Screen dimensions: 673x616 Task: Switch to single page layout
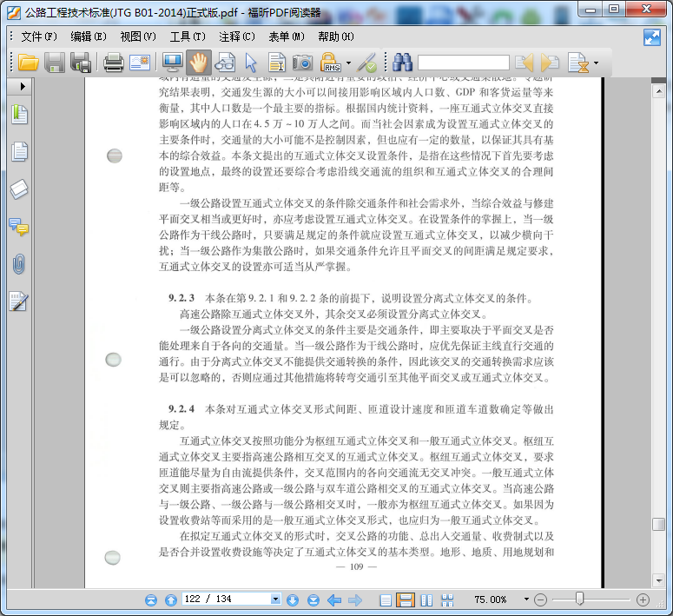386,600
